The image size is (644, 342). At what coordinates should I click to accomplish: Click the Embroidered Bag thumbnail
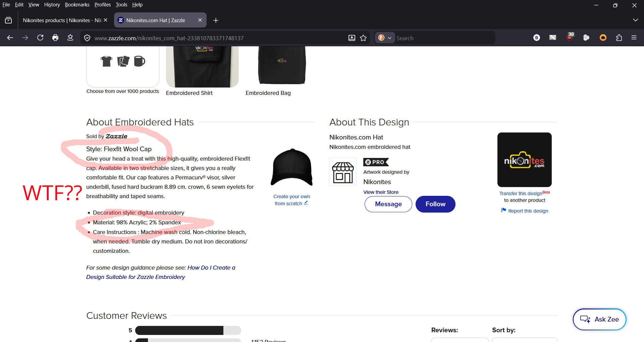click(x=282, y=65)
